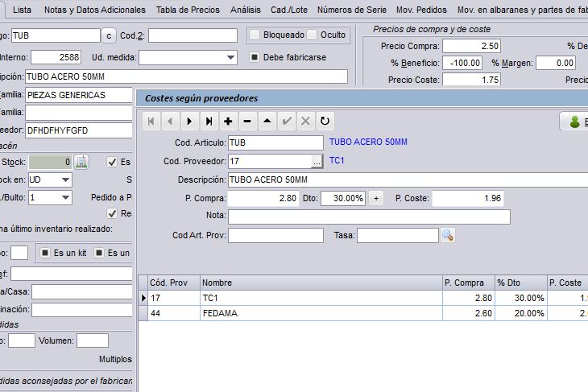Select the TC1 row in suppliers grid
The width and height of the screenshot is (588, 392).
click(x=363, y=298)
